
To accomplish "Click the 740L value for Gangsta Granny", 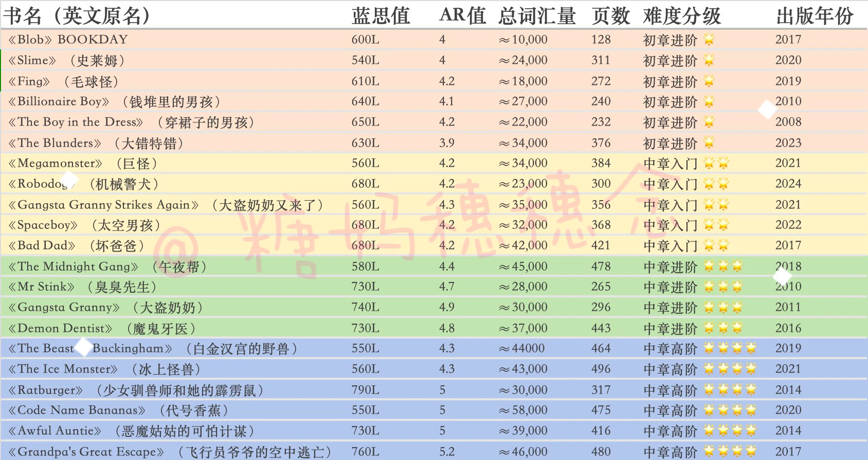I will click(366, 307).
